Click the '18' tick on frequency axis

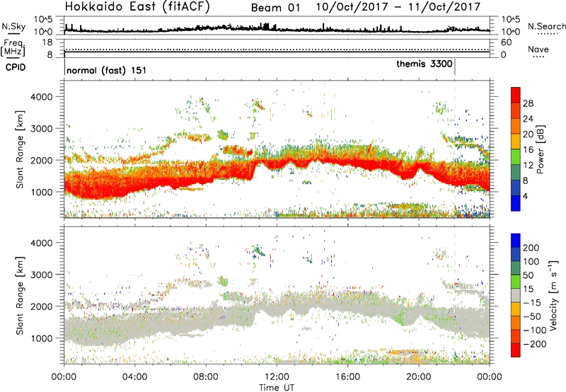tap(47, 42)
